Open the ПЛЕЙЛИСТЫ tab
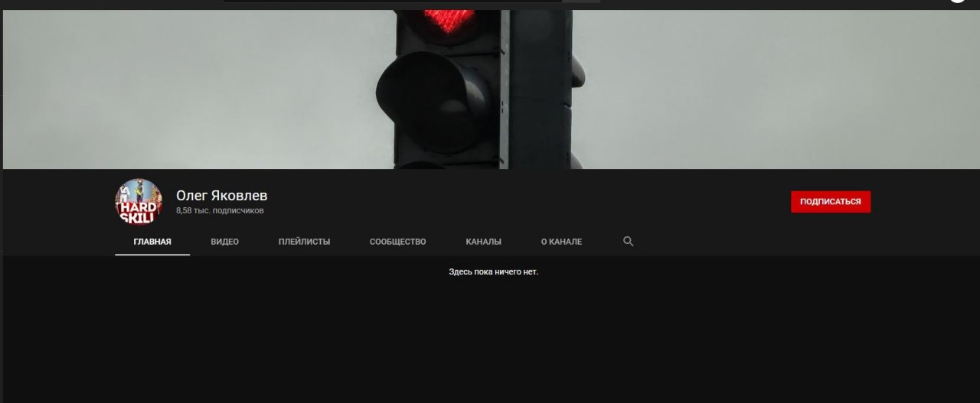The height and width of the screenshot is (403, 980). [305, 242]
